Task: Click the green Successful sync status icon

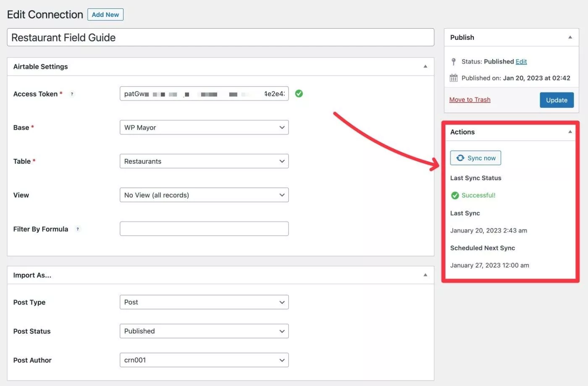Action: coord(455,195)
